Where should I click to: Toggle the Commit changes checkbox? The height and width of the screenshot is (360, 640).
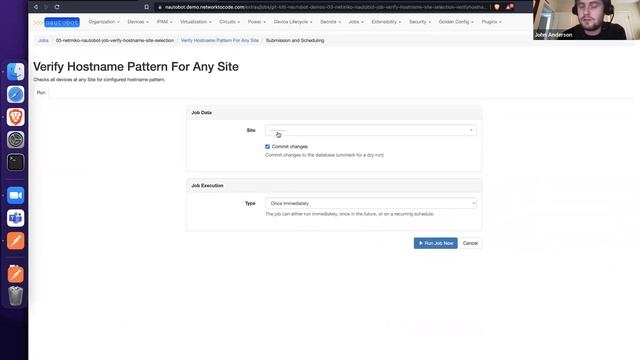pos(267,147)
